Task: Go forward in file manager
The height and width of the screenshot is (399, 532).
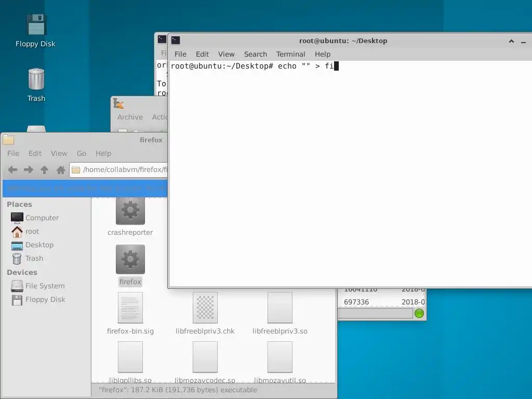Action: click(29, 170)
